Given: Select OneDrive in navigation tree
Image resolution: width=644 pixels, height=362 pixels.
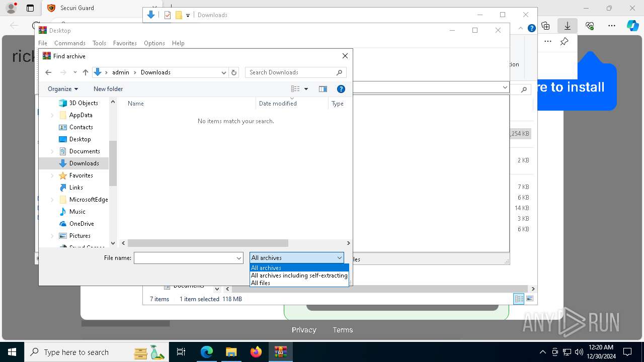Looking at the screenshot, I should [x=82, y=224].
